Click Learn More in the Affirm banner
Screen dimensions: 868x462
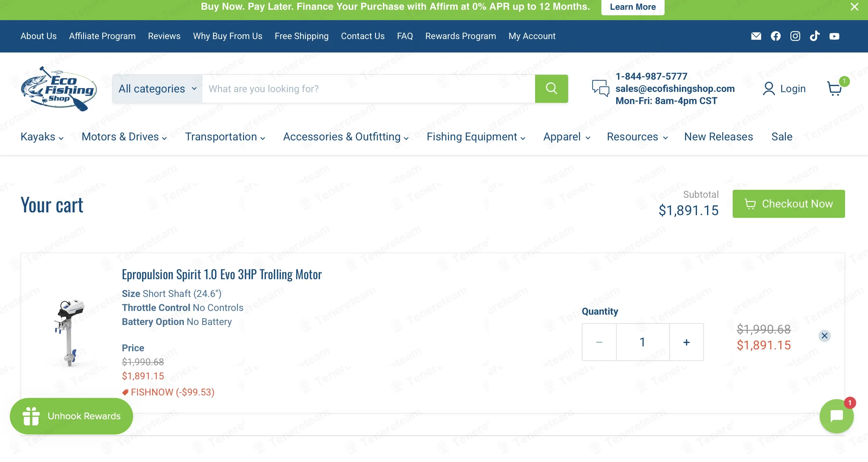click(x=633, y=7)
